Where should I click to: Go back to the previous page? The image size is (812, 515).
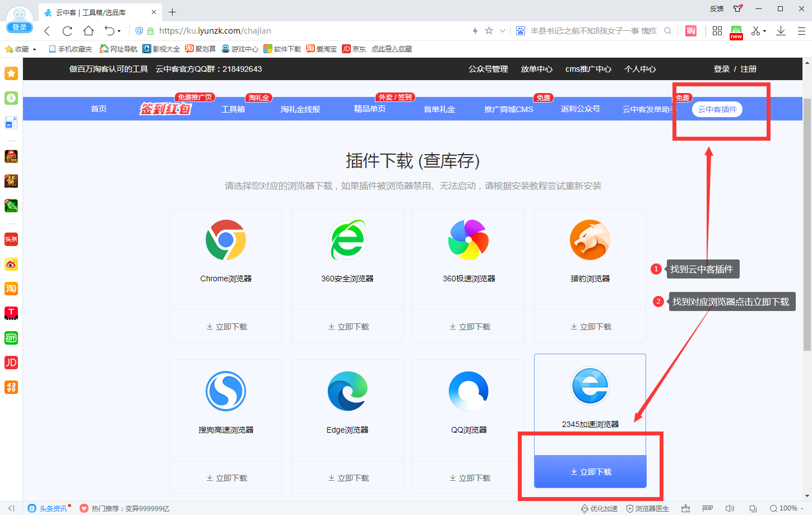[x=47, y=31]
